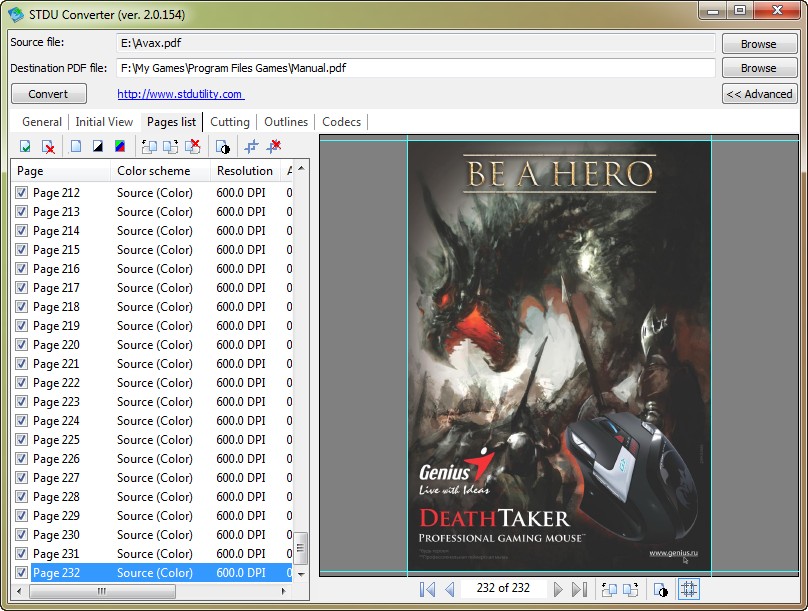The height and width of the screenshot is (611, 808).
Task: Open contrast icon below the preview
Action: coord(661,589)
